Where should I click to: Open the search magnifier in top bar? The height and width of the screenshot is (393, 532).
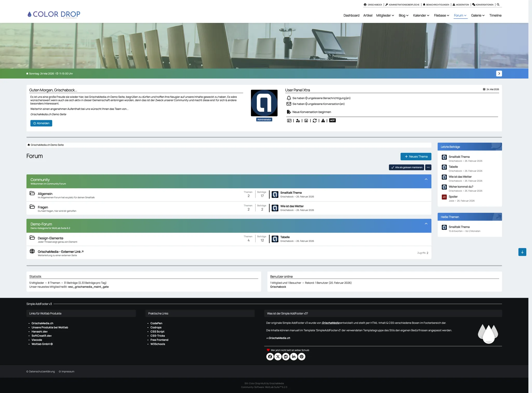[x=498, y=5]
